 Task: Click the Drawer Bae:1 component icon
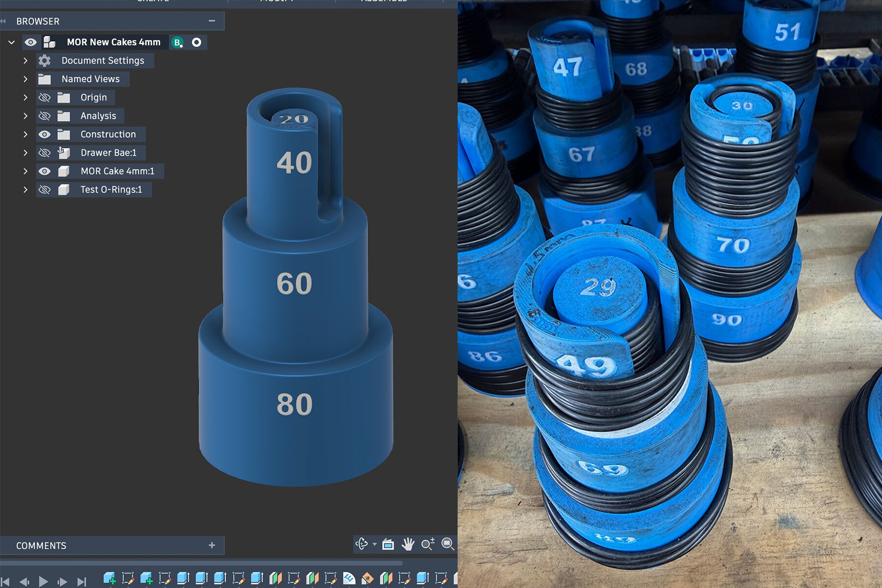coord(64,153)
